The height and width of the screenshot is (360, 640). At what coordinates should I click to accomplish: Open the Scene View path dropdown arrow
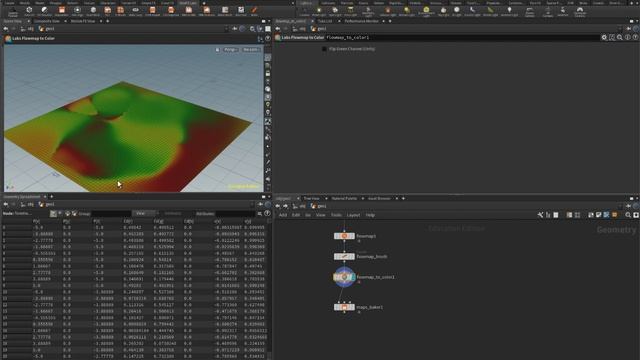point(227,29)
